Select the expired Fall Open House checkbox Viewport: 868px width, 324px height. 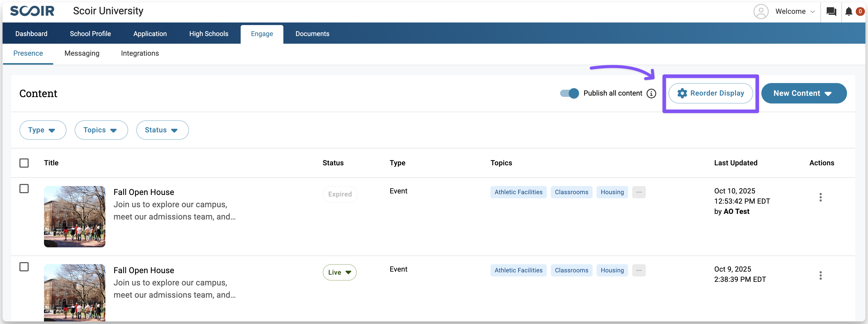24,189
